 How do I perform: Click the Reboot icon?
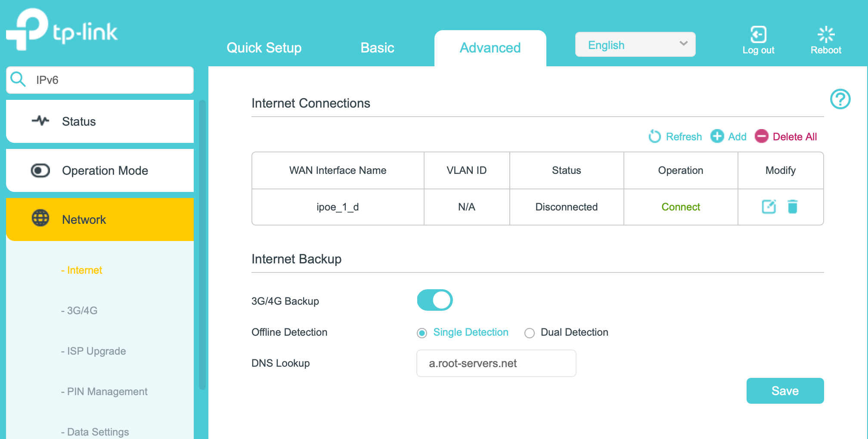(x=825, y=35)
